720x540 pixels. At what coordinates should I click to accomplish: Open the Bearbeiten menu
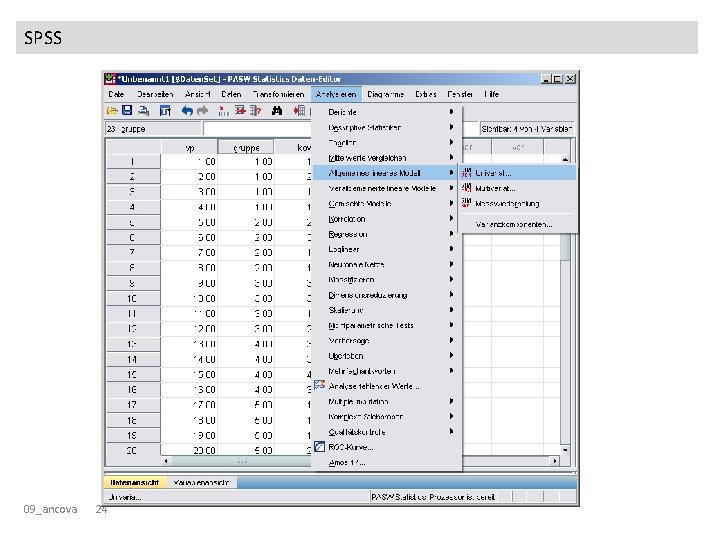click(155, 94)
